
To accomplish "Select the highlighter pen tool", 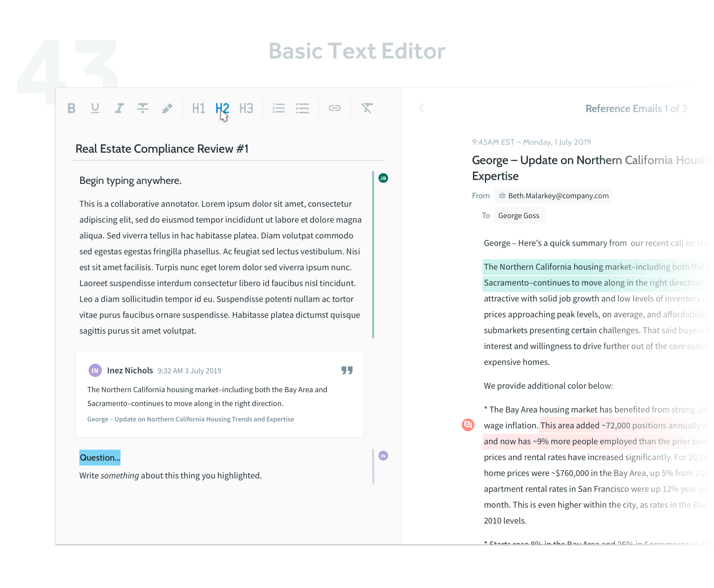I will click(167, 109).
